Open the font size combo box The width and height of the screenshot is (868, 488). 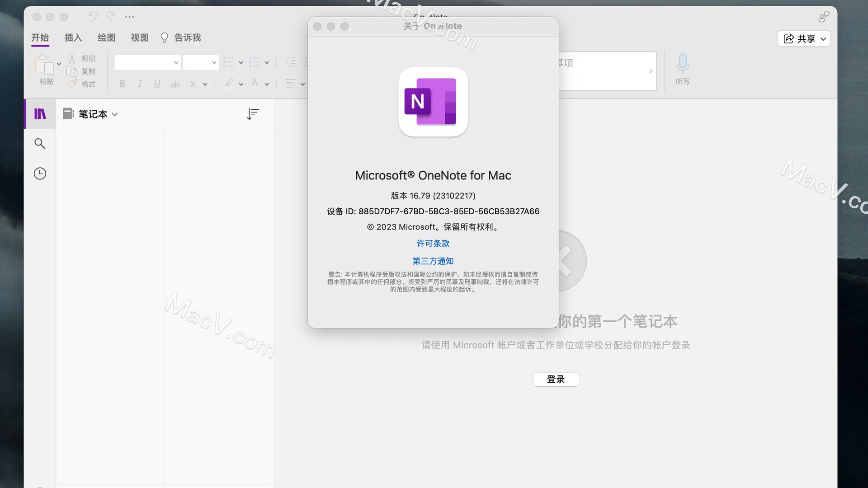coord(201,62)
